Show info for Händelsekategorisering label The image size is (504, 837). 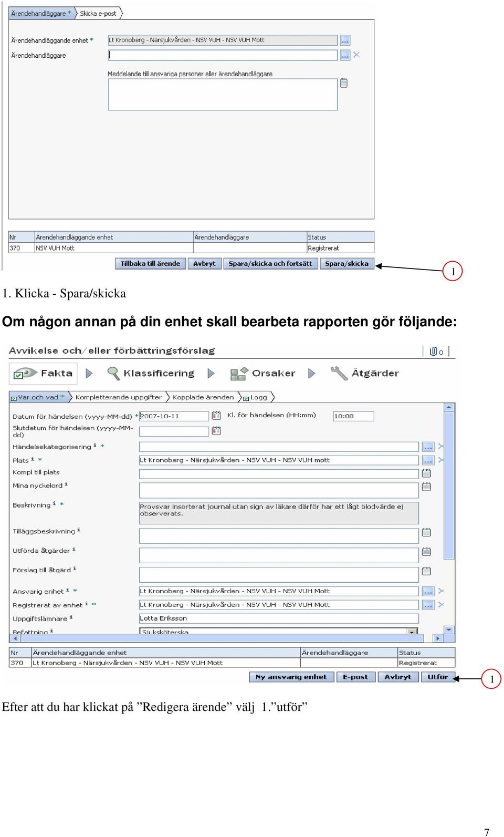pos(95,446)
